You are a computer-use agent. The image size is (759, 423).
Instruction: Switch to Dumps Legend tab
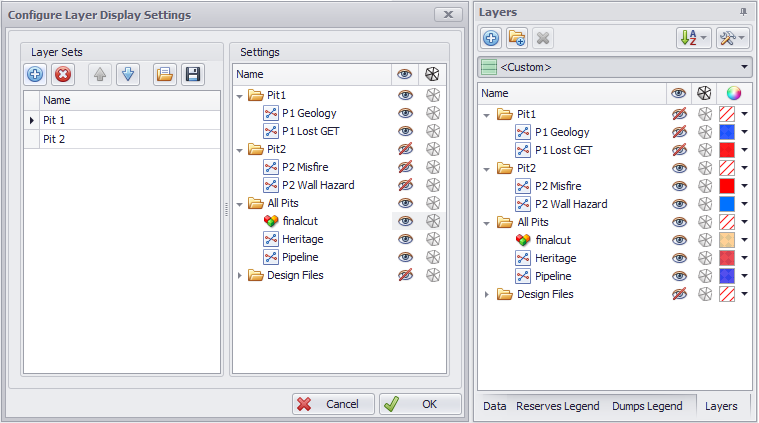[647, 406]
